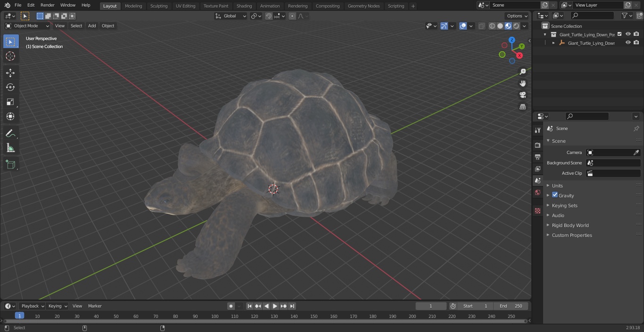Image resolution: width=644 pixels, height=332 pixels.
Task: Open the Render menu
Action: click(47, 5)
